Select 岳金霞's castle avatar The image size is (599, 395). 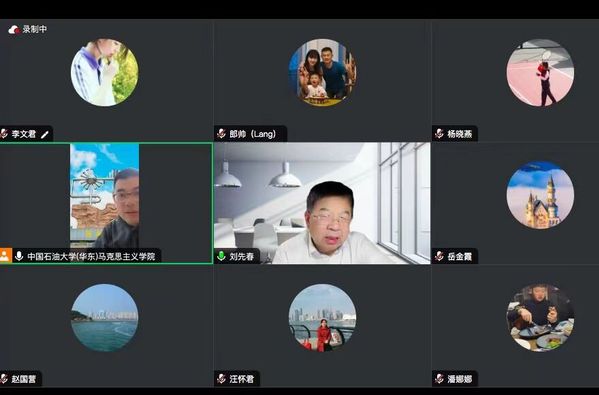coord(540,195)
